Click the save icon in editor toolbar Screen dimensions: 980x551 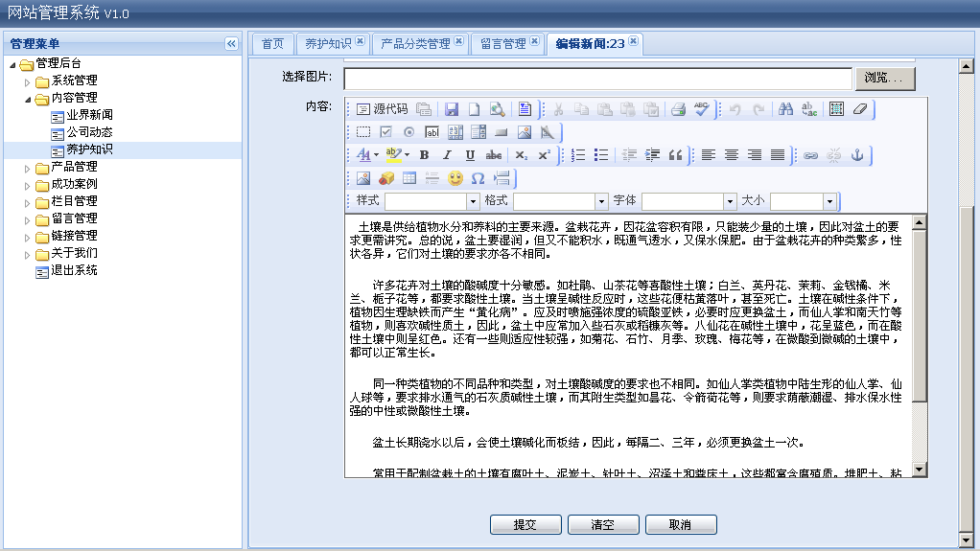click(452, 109)
